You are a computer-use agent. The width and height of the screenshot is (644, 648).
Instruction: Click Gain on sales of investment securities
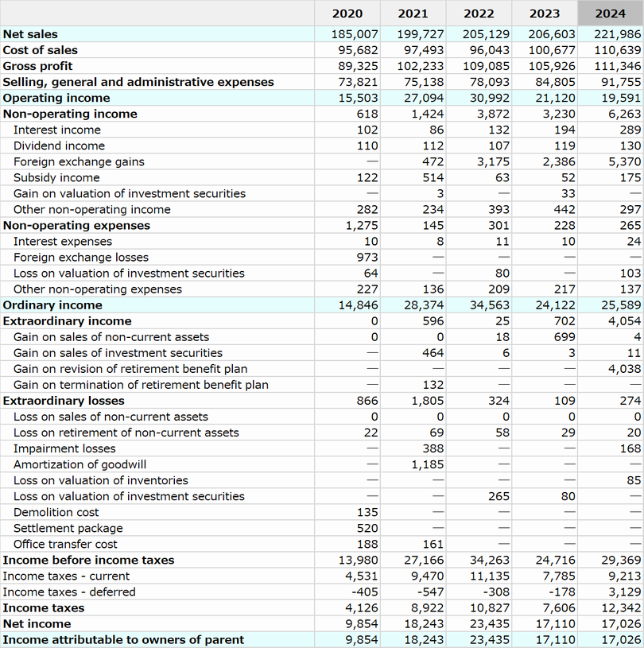118,353
